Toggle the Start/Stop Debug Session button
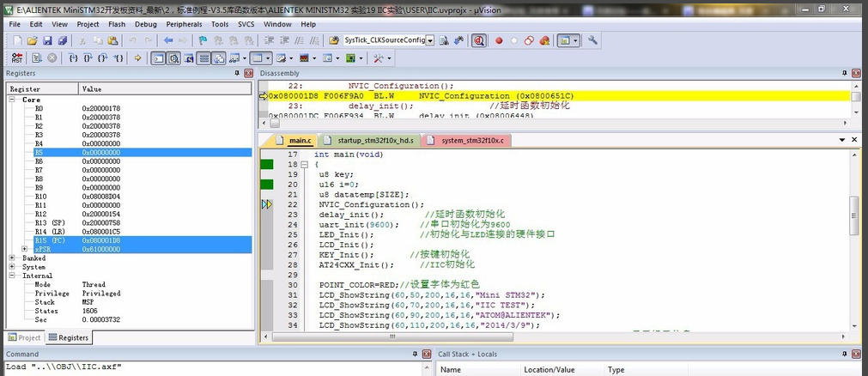This screenshot has height=376, width=868. coord(479,40)
